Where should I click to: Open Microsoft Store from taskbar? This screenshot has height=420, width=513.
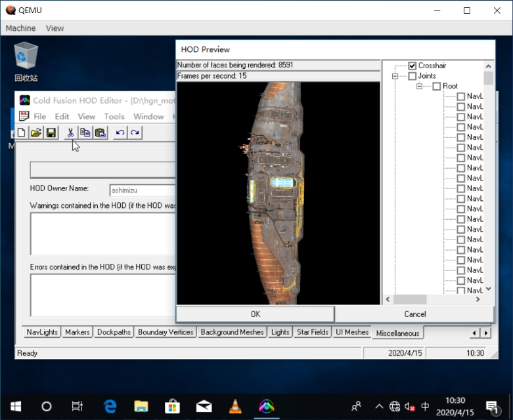point(172,406)
